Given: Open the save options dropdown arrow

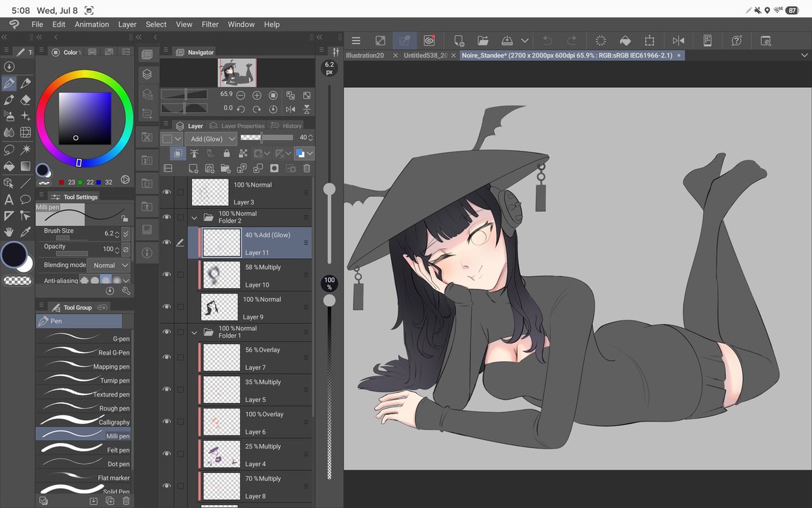Looking at the screenshot, I should tap(525, 41).
